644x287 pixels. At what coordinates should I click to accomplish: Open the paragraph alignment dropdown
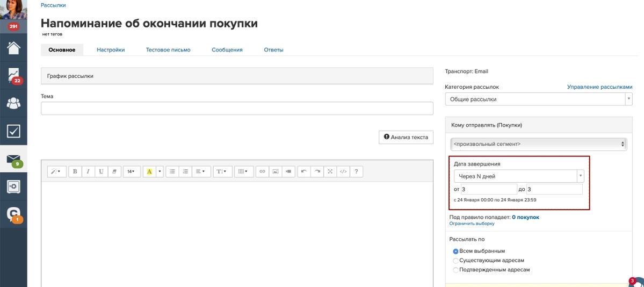pos(201,171)
